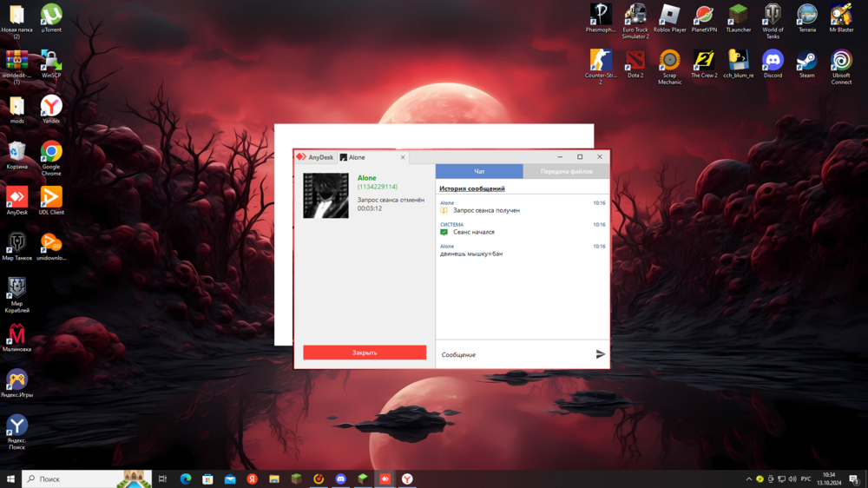
Task: Open the AnyDesk desktop shortcut
Action: (x=16, y=201)
